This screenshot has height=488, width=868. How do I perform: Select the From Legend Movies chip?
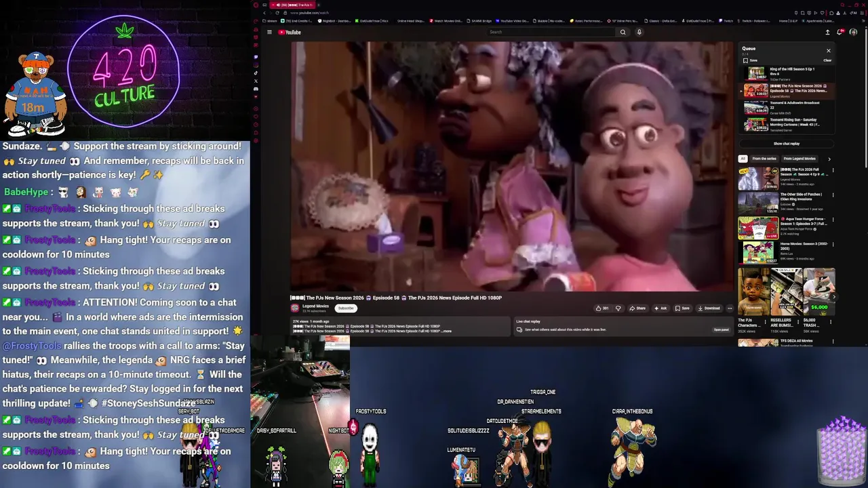(x=800, y=159)
